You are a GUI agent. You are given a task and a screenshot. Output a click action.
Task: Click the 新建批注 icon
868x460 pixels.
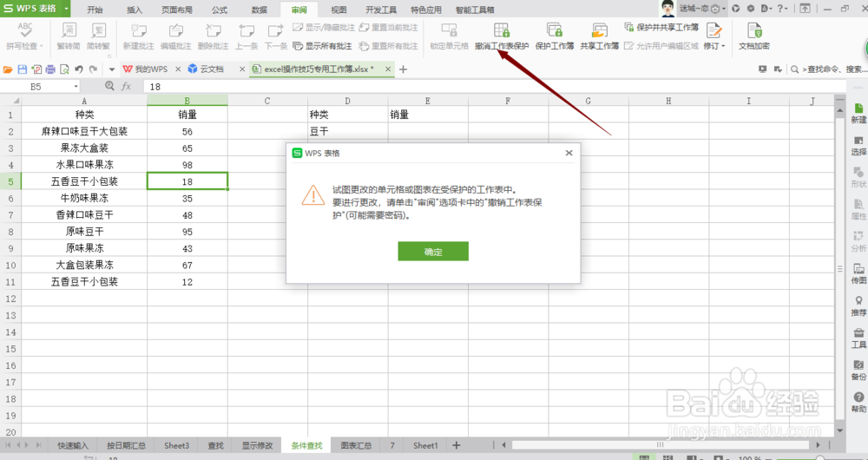(138, 30)
